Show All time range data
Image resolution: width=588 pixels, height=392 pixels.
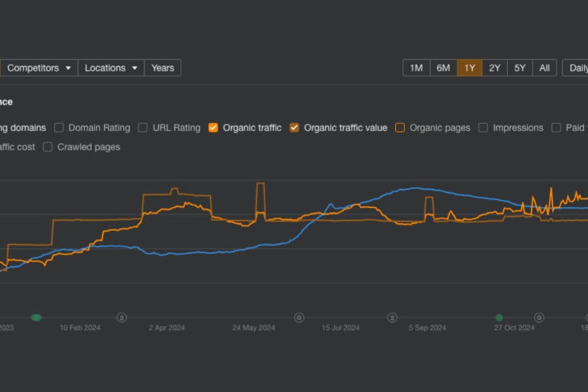coord(544,68)
